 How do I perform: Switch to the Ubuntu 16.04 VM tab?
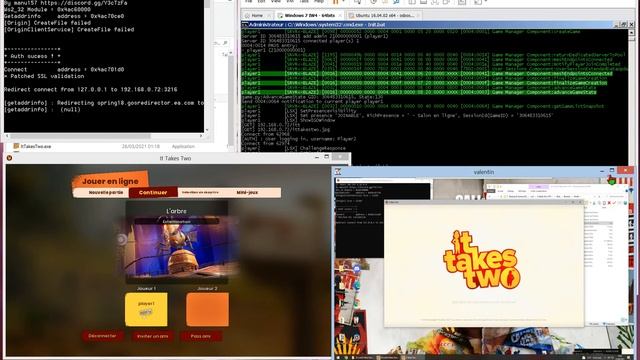(384, 16)
